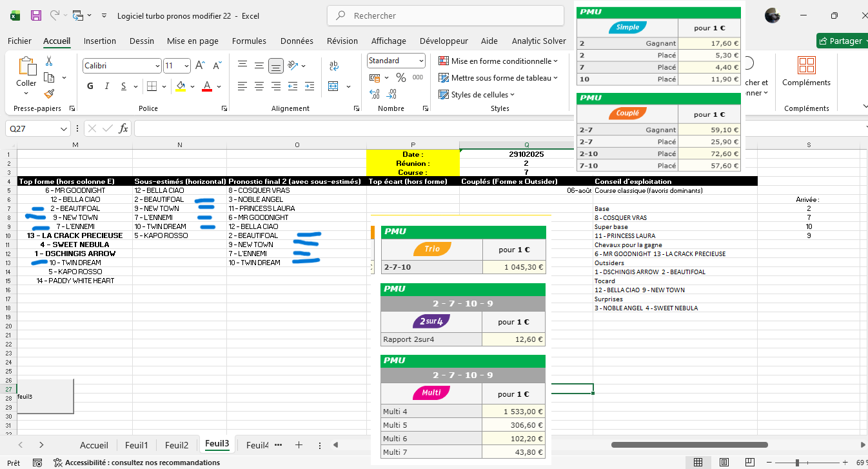
Task: Toggle underline S formatting
Action: (123, 86)
